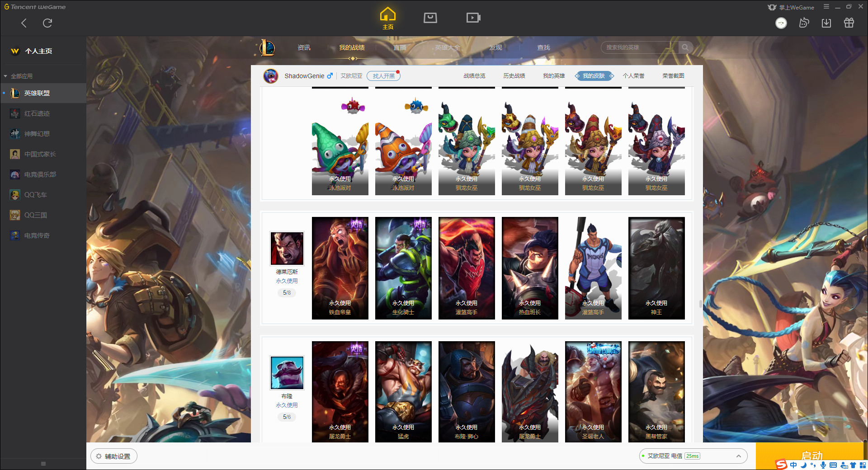Open the main menu hamburger icon at top right
Screen dimensions: 868x470
click(x=826, y=7)
